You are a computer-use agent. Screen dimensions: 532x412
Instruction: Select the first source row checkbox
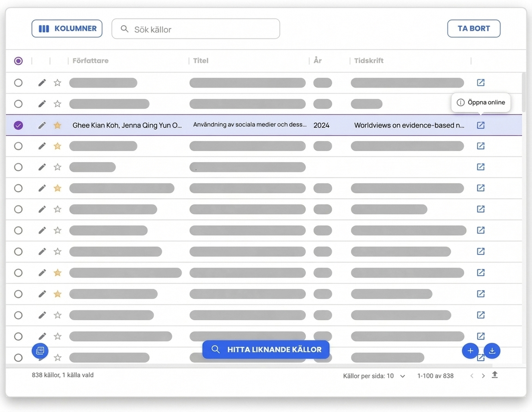[x=18, y=83]
